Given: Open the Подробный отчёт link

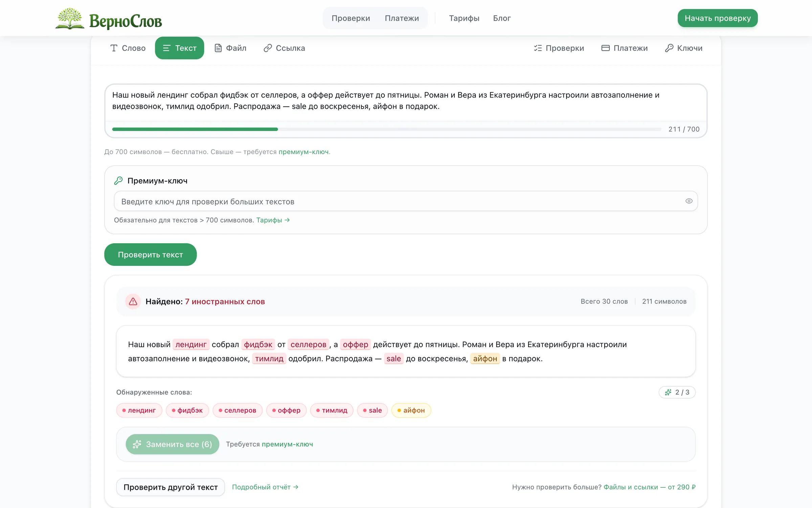Looking at the screenshot, I should click(265, 487).
